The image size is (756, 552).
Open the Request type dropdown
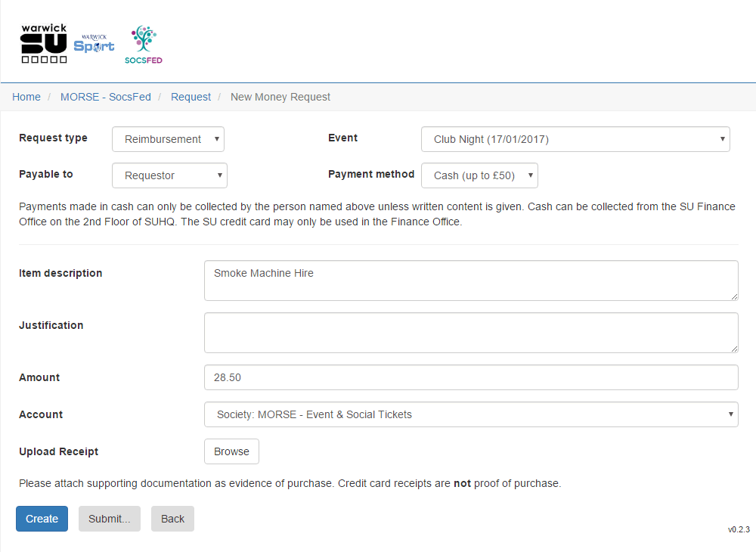[x=169, y=139]
